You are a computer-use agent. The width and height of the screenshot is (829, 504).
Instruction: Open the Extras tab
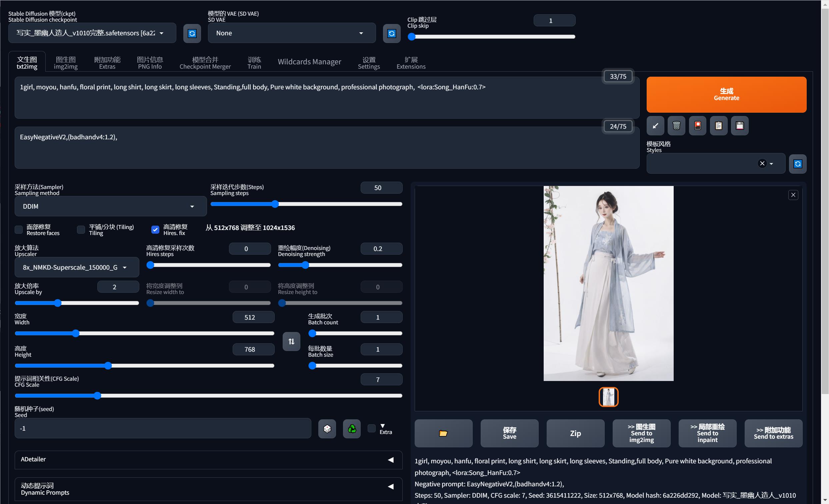[107, 63]
